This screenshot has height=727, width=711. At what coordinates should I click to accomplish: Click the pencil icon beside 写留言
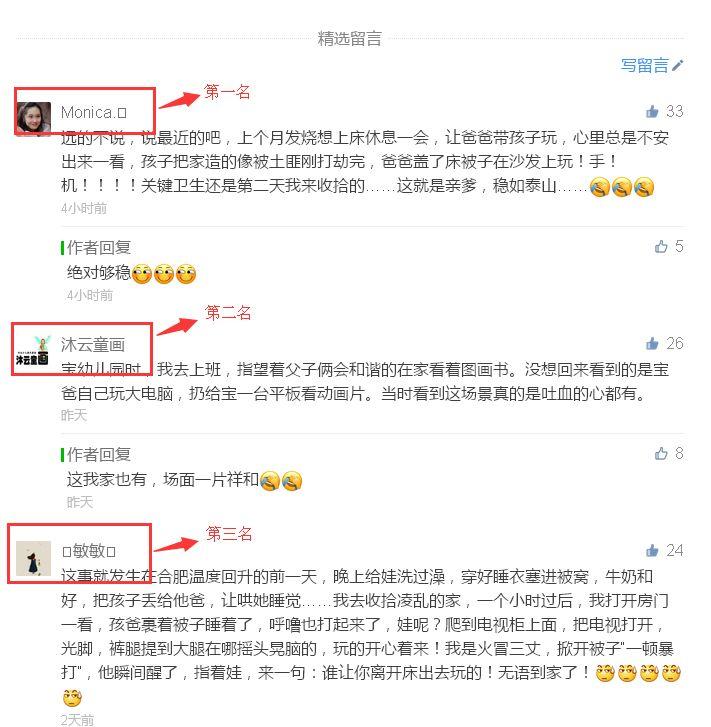678,65
